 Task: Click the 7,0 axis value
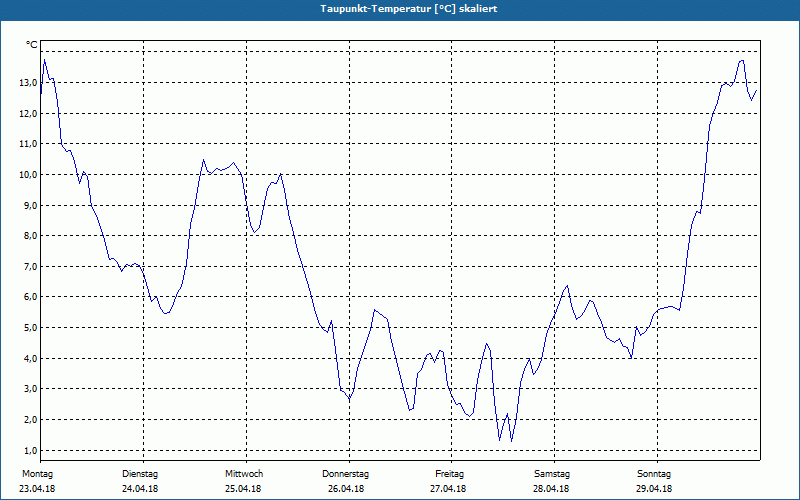(30, 266)
